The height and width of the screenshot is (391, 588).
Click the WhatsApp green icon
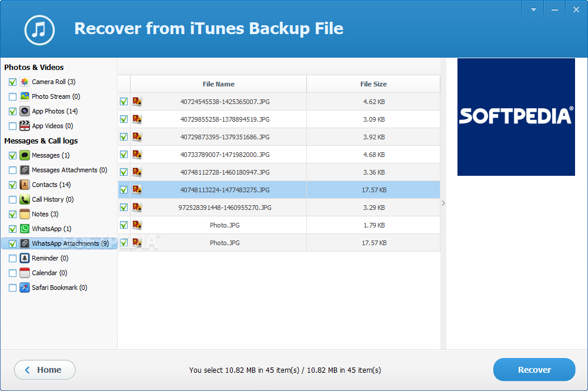click(x=25, y=229)
